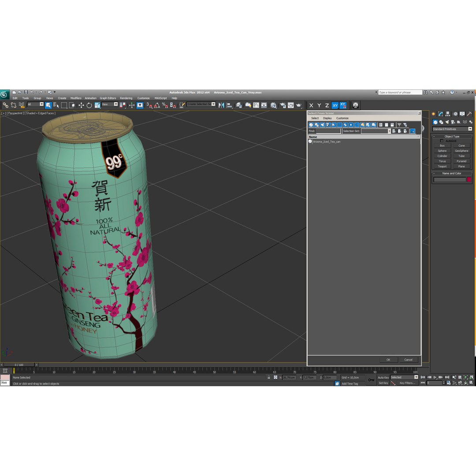Open the Curve Editor
Screen dimensions: 476x476
tap(256, 105)
